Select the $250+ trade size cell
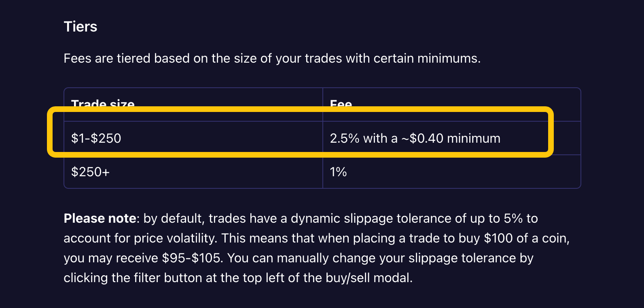Screen dimensions: 644x308 90,172
